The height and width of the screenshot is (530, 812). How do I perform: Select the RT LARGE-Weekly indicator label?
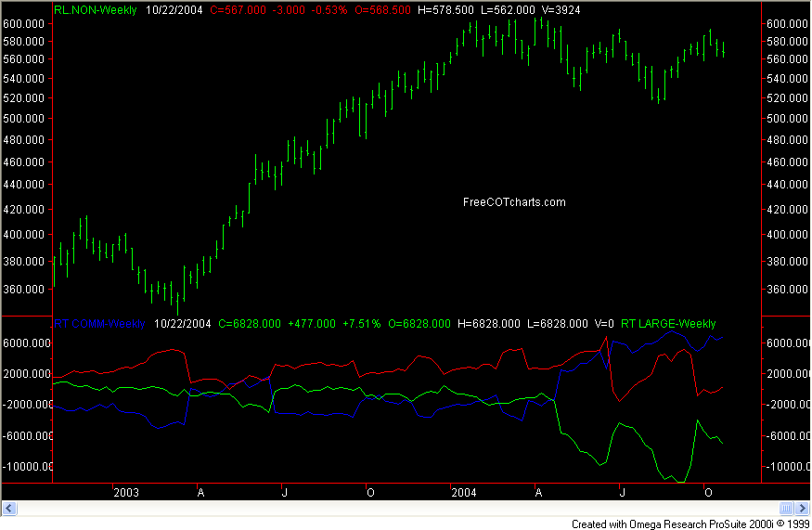(x=668, y=324)
